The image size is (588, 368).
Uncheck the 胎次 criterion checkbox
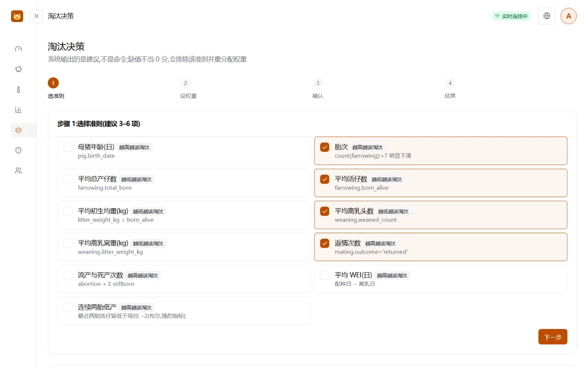(325, 147)
